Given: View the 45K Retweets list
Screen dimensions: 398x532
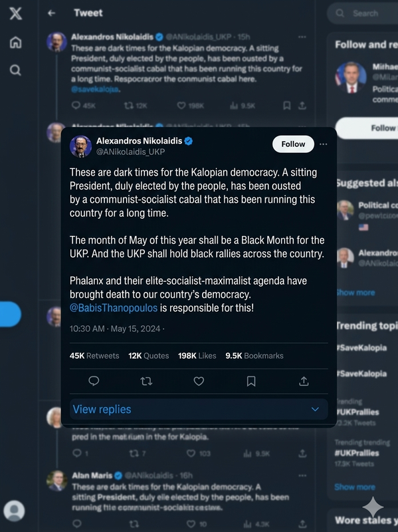Looking at the screenshot, I should point(94,356).
